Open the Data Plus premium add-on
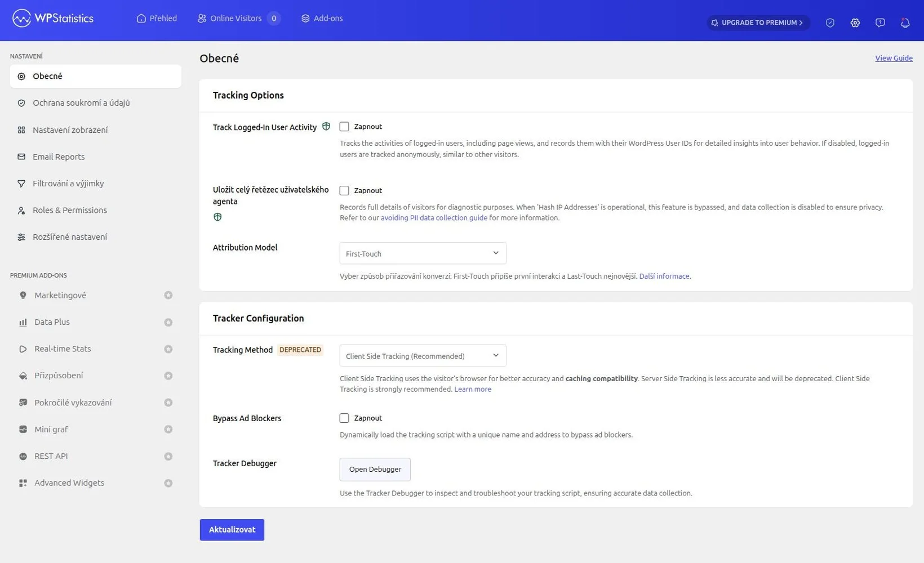 coord(96,322)
